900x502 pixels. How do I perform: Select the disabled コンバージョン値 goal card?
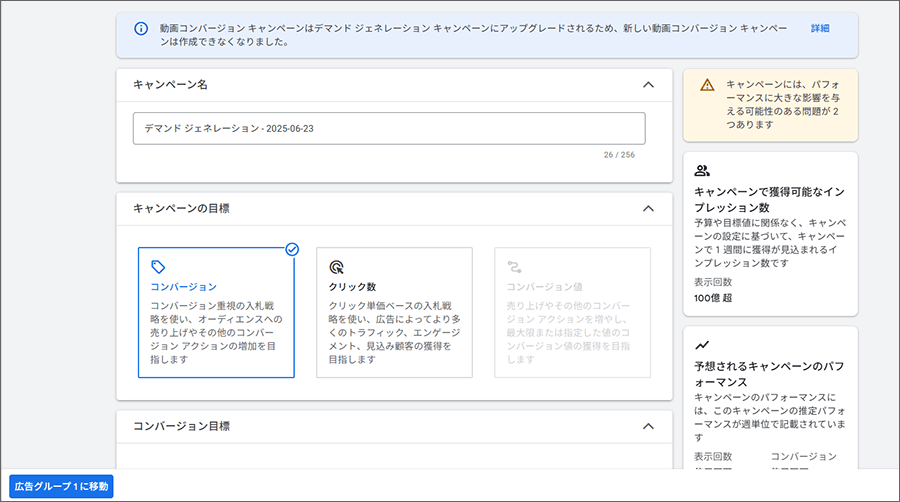click(x=572, y=313)
